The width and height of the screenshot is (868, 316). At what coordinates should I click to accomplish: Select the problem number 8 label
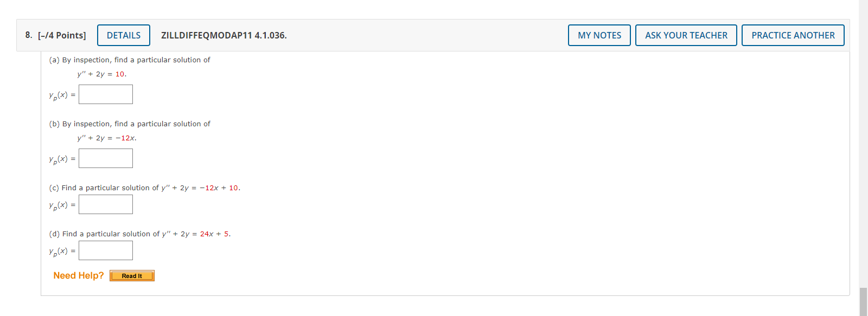(27, 35)
